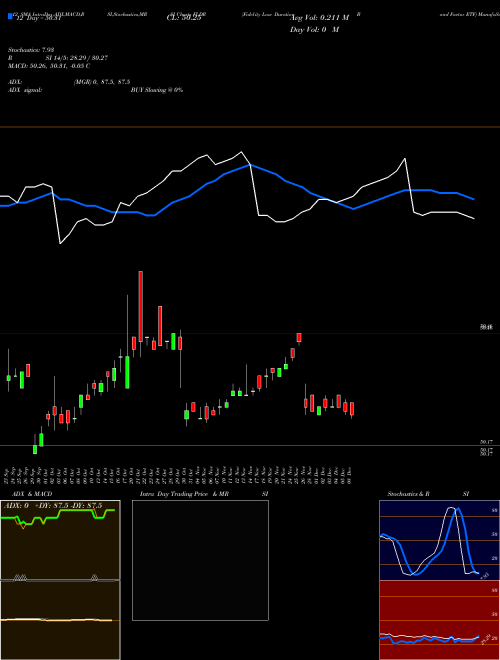This screenshot has height=660, width=500.
Task: Select the 'ADX signal:' label
Action: pyautogui.click(x=25, y=90)
